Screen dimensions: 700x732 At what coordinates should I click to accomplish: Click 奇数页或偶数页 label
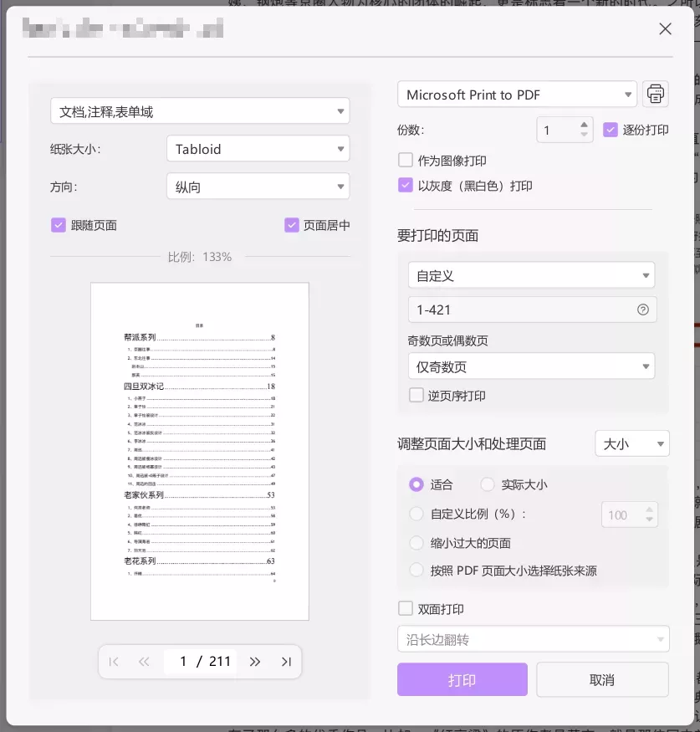click(x=447, y=340)
